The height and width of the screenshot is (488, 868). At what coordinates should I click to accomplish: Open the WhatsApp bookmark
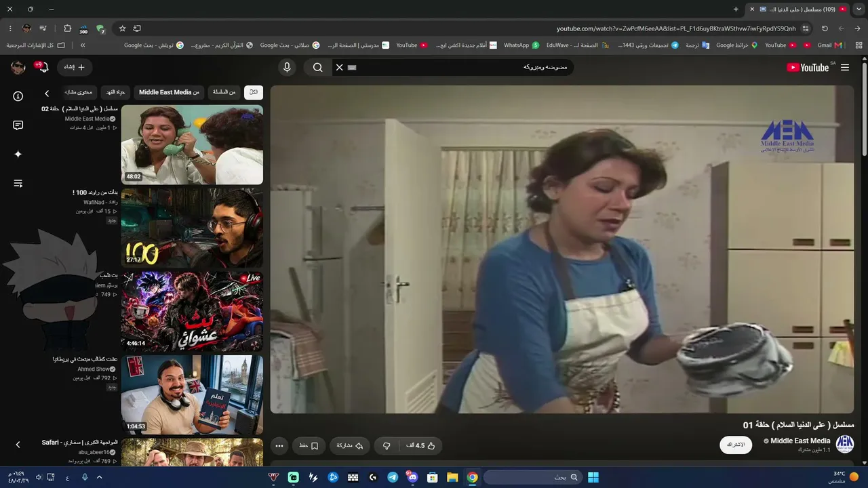pos(521,45)
